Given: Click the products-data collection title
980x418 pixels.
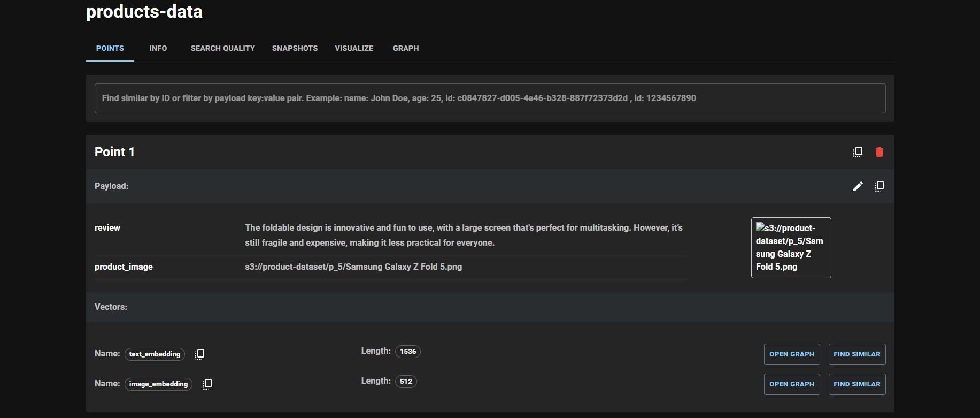Looking at the screenshot, I should 144,11.
